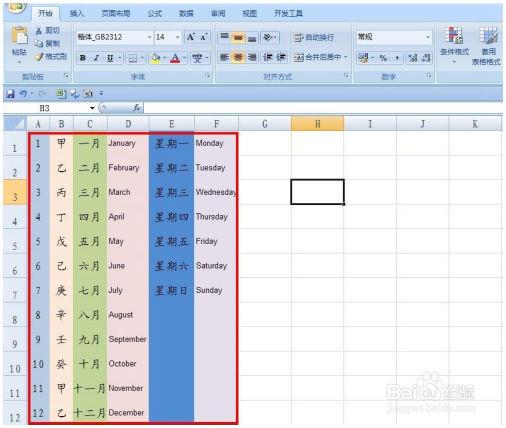Switch to the 插入 ribbon tab
Screen dimensions: 506x428
pyautogui.click(x=77, y=14)
